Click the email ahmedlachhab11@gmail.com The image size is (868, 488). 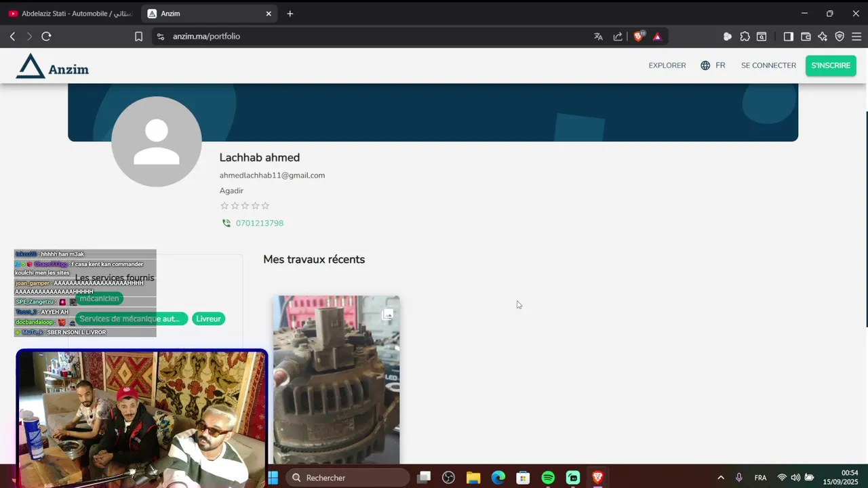(272, 176)
